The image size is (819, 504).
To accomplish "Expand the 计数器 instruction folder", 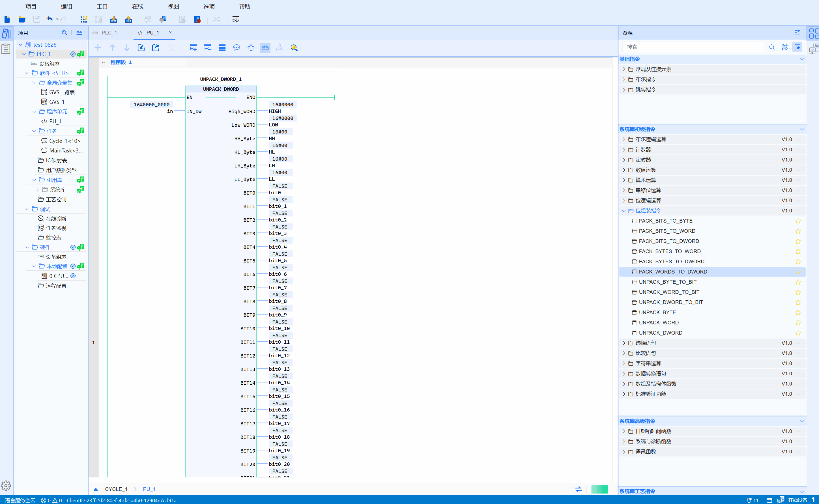I will coord(624,150).
